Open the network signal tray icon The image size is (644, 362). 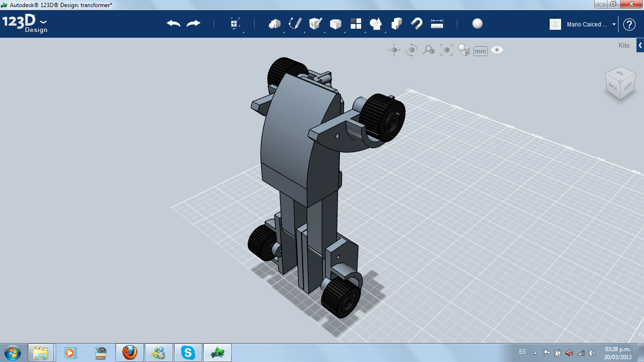coord(580,353)
